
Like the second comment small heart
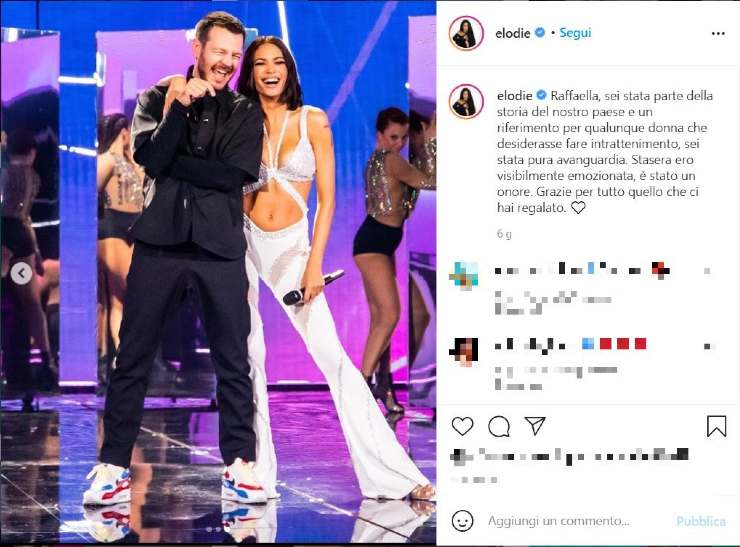708,346
